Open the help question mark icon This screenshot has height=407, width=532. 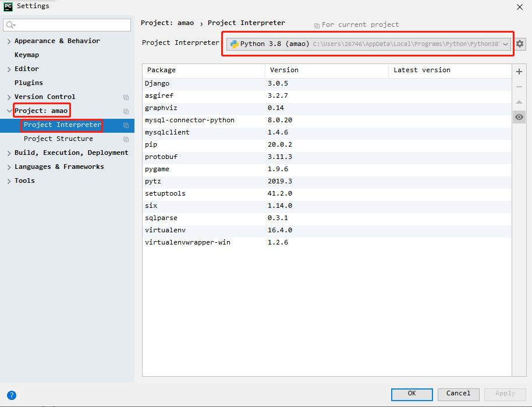pos(12,395)
